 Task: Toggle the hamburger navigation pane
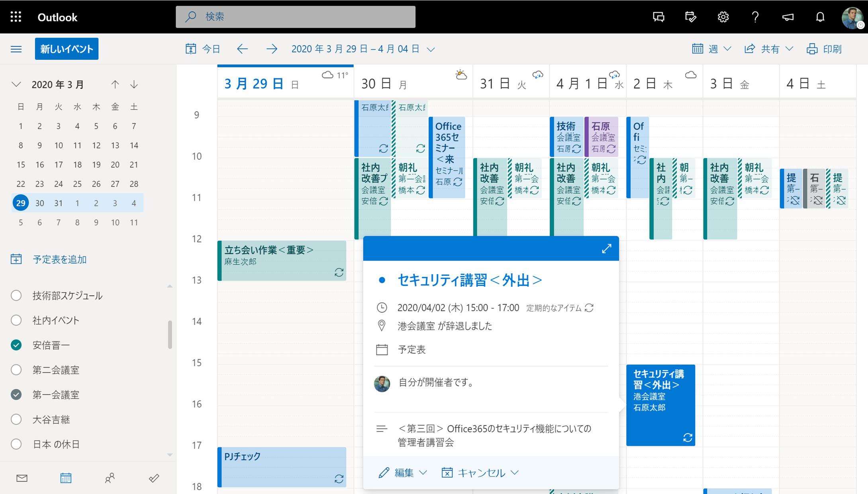click(x=16, y=49)
